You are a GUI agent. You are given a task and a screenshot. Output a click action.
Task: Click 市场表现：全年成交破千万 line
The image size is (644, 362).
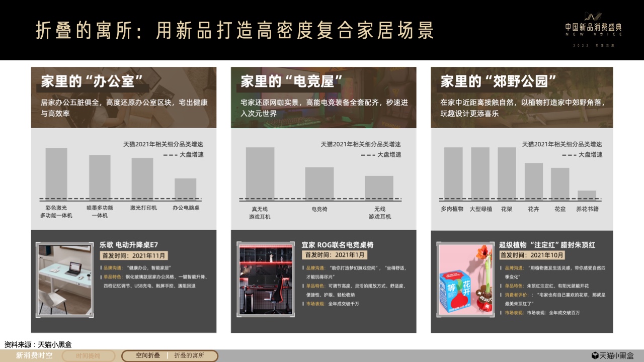coord(332,304)
